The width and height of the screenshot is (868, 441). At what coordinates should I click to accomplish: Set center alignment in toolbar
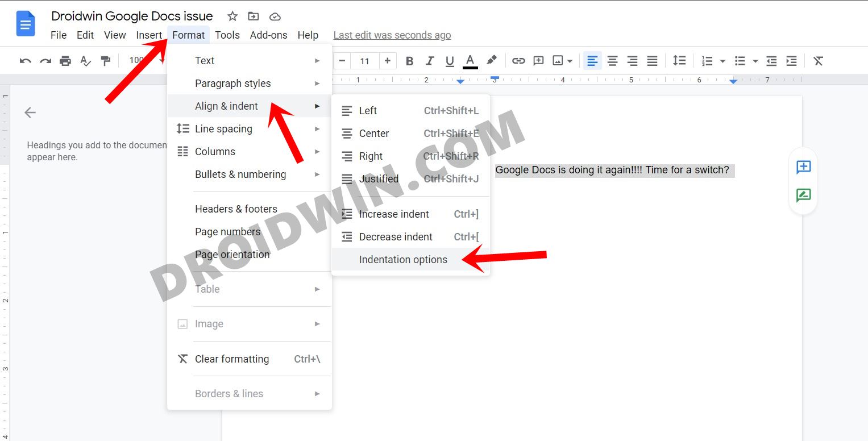coord(612,61)
